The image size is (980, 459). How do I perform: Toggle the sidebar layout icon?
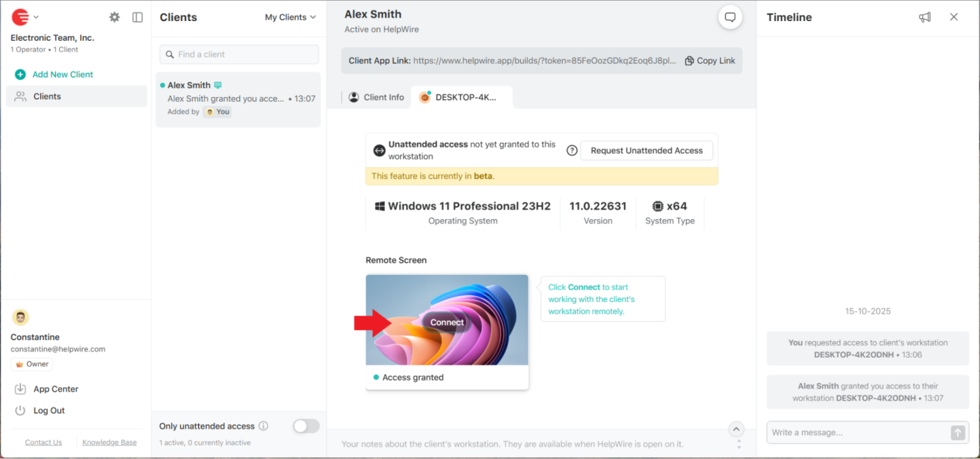(x=137, y=17)
